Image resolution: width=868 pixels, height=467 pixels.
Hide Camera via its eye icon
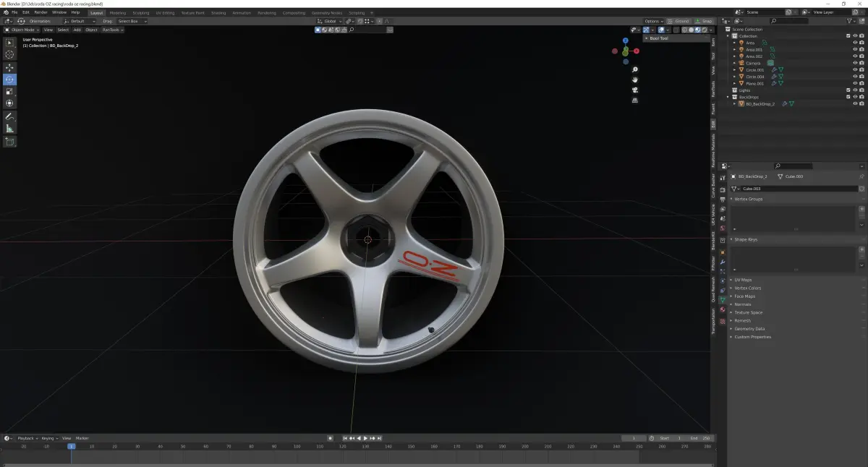(x=855, y=63)
